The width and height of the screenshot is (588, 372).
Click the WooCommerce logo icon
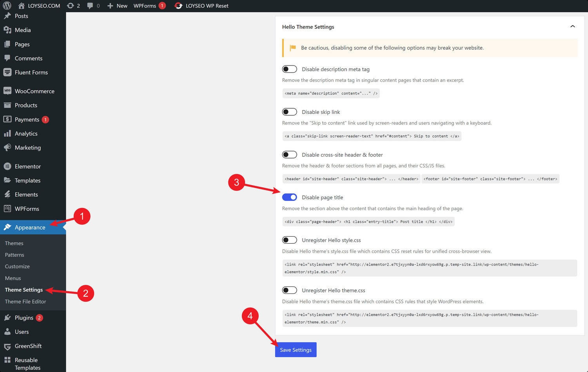(x=7, y=91)
